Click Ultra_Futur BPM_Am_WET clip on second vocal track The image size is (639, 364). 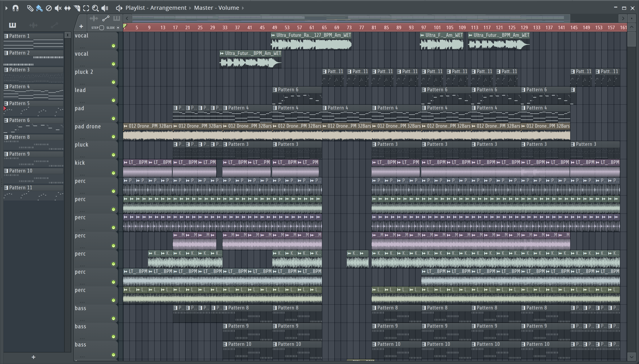[x=250, y=59]
